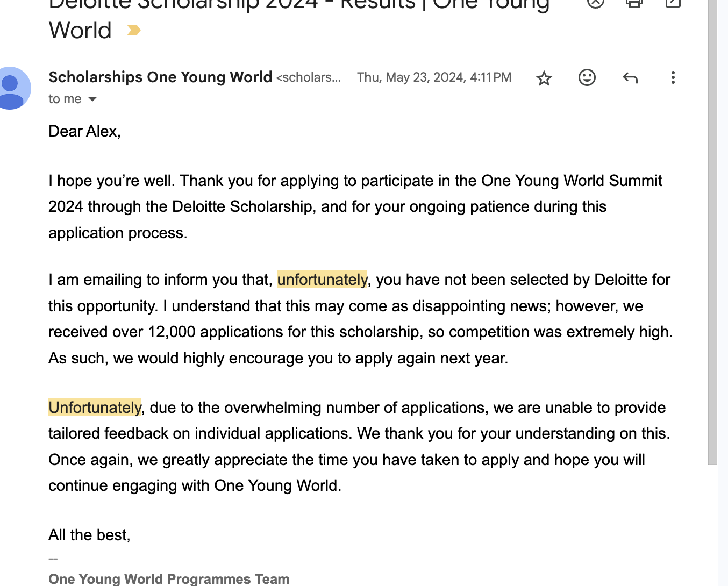Click the highlighted lowercase "unfortunately" in the second paragraph
The height and width of the screenshot is (586, 728).
click(x=322, y=280)
